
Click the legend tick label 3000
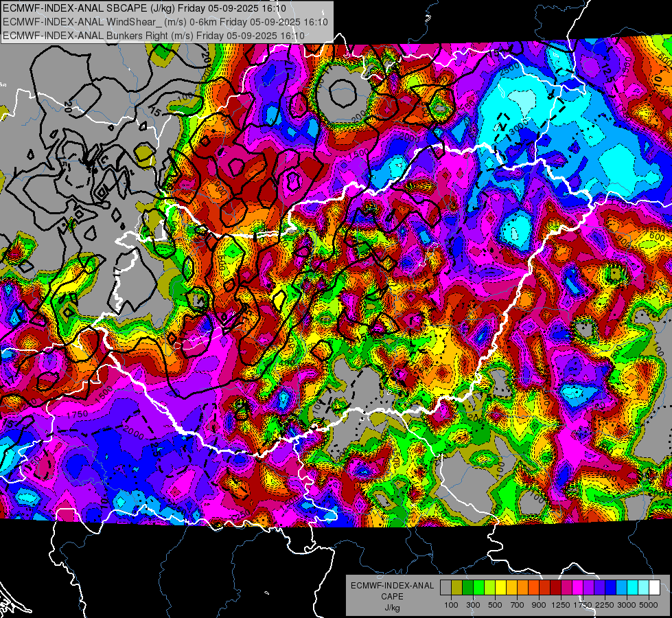click(627, 605)
